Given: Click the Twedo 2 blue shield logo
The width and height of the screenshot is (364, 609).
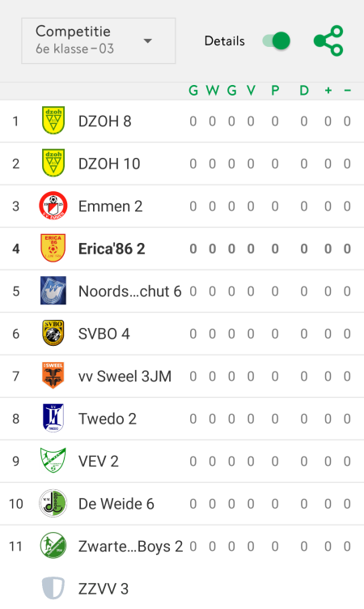Looking at the screenshot, I should pos(53,418).
